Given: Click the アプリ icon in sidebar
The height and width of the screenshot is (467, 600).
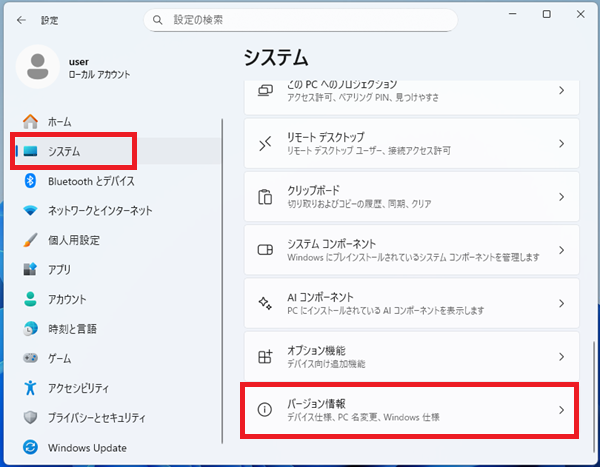Looking at the screenshot, I should [x=30, y=269].
